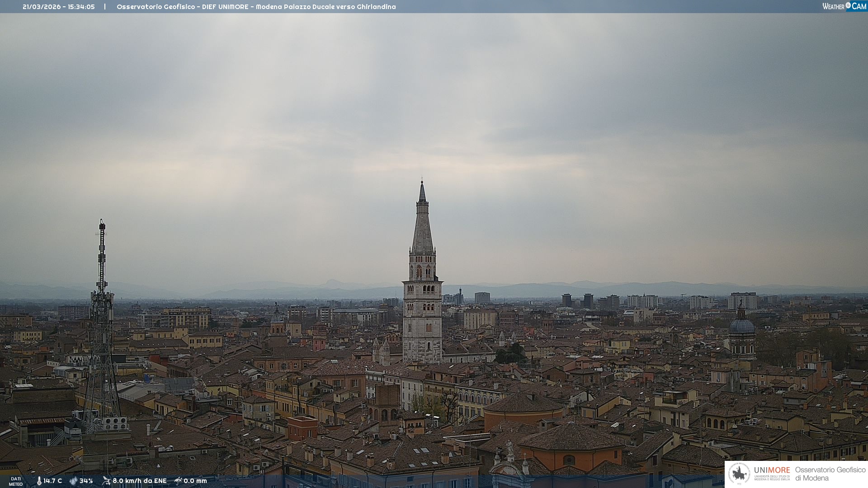Click the 34% humidity value
Viewport: 868px width, 488px height.
tap(86, 481)
